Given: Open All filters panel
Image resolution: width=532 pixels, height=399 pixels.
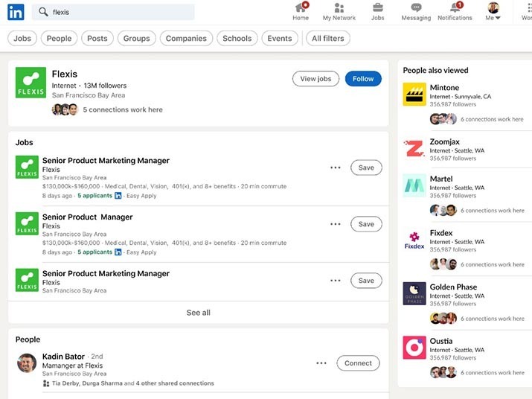Looking at the screenshot, I should [x=328, y=39].
